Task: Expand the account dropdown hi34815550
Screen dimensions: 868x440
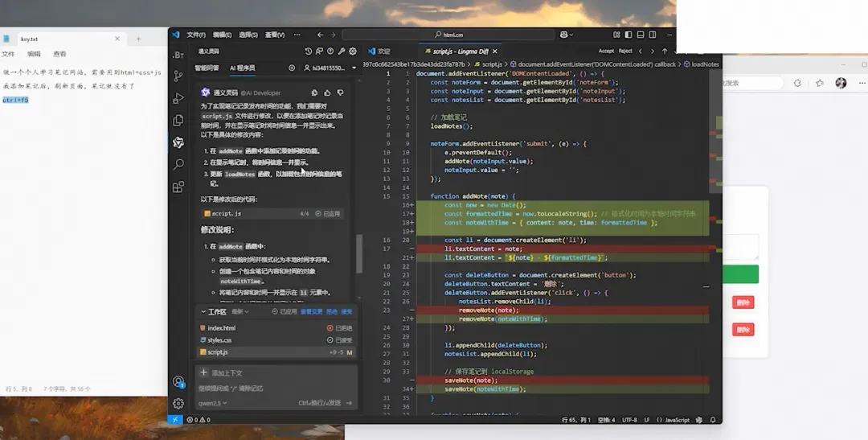Action: point(330,68)
